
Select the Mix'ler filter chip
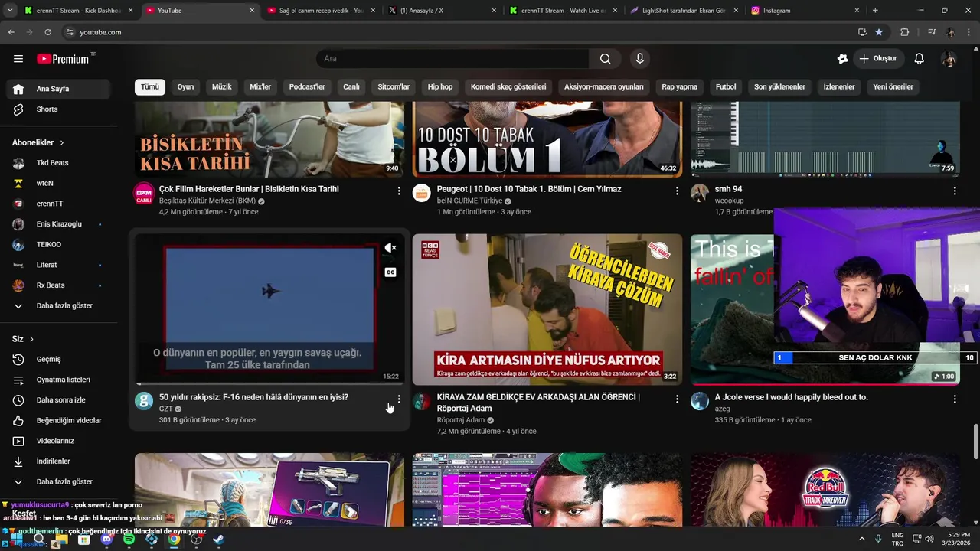(260, 87)
